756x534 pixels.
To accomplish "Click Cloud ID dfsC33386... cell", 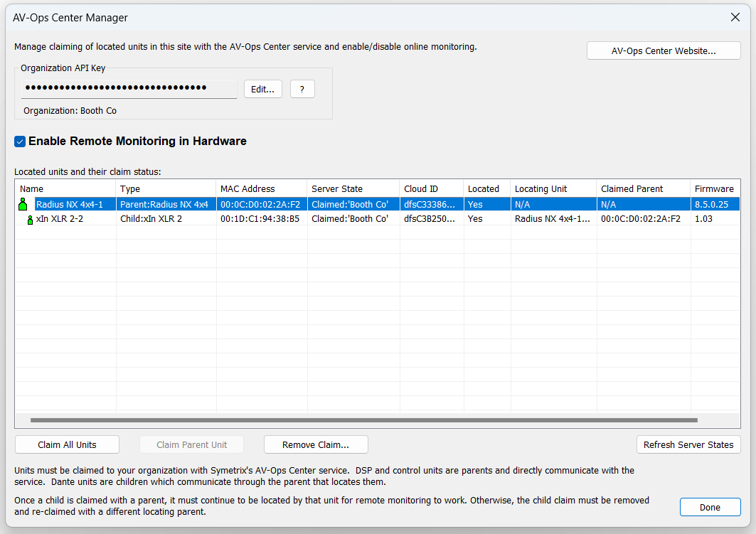I will [x=430, y=204].
